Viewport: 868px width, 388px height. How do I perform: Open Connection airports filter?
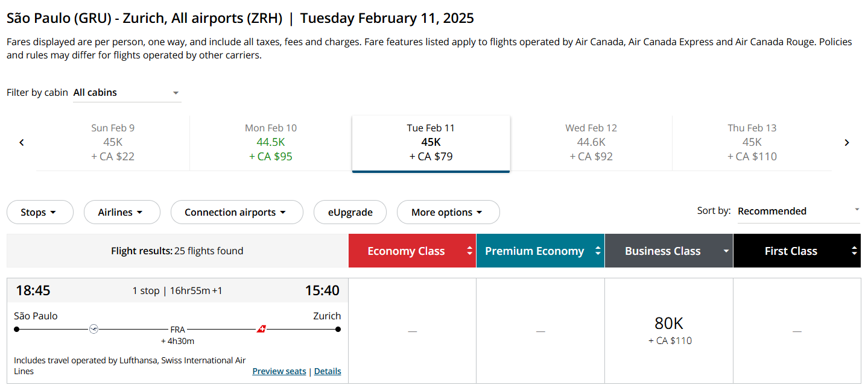(237, 212)
